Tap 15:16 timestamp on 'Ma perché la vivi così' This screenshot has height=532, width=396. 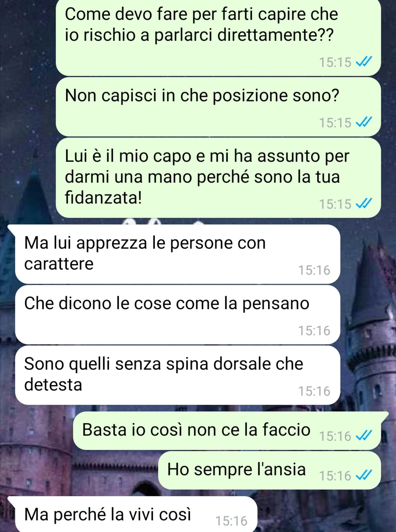pyautogui.click(x=231, y=521)
